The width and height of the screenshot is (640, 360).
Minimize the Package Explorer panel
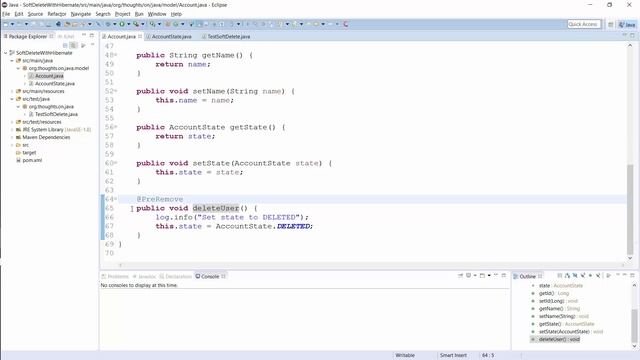pos(84,36)
